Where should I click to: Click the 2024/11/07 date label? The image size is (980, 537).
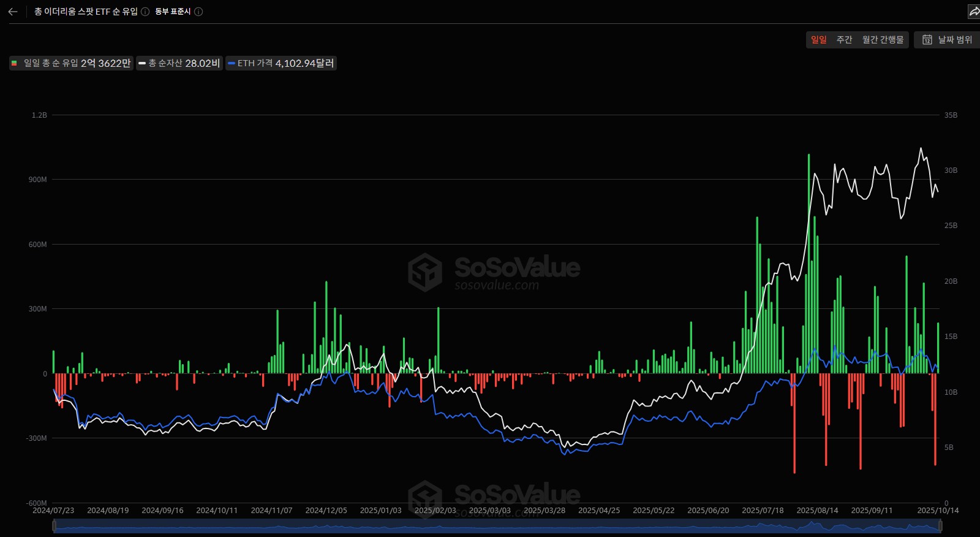pyautogui.click(x=271, y=511)
